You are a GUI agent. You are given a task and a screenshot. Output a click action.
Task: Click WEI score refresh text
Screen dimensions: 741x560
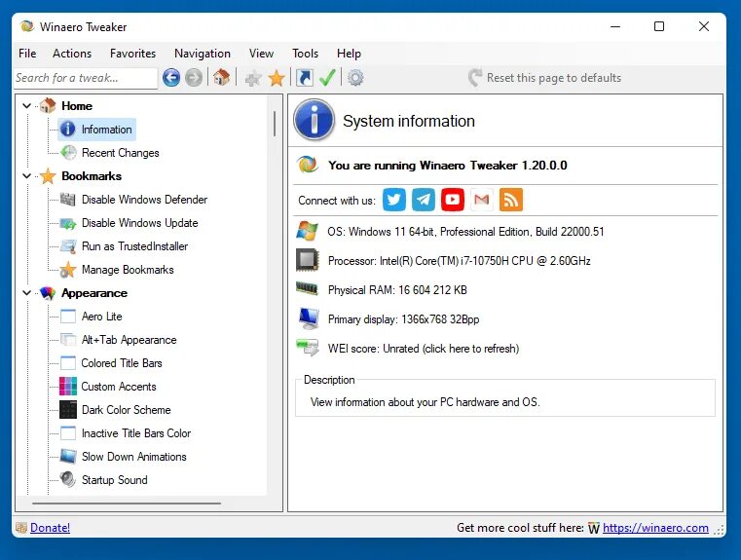(x=424, y=349)
